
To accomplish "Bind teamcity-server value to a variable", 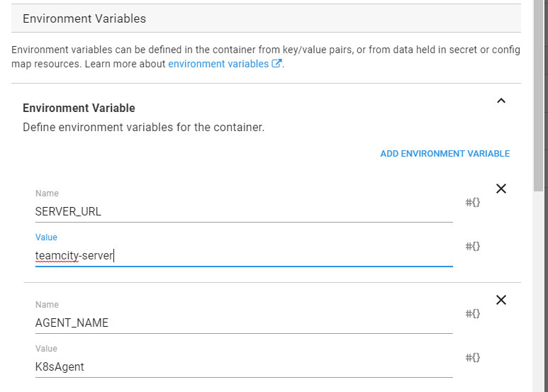I will (473, 247).
